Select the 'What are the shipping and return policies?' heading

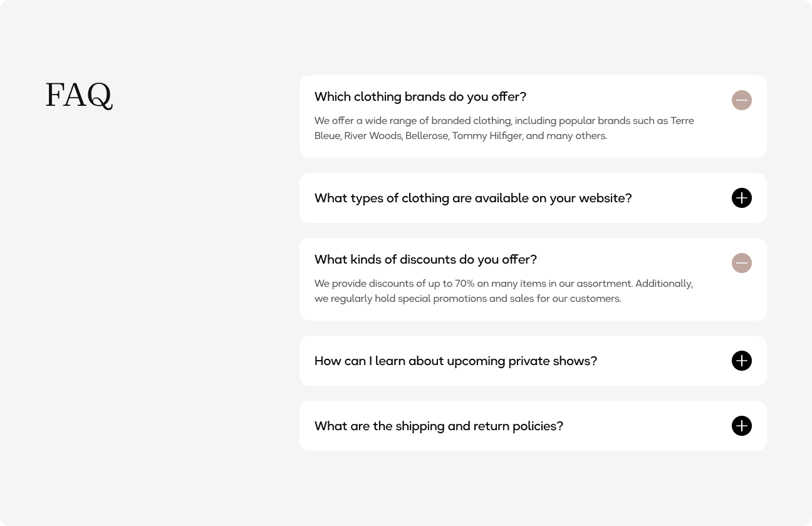[439, 426]
